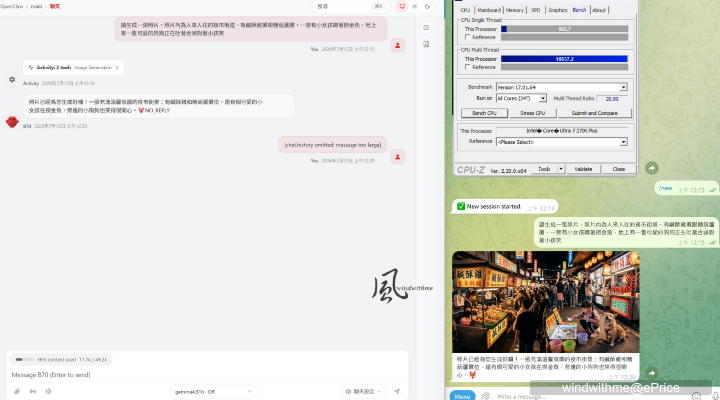Select the Bench tab in CPU-Z
This screenshot has width=720, height=400.
[579, 10]
